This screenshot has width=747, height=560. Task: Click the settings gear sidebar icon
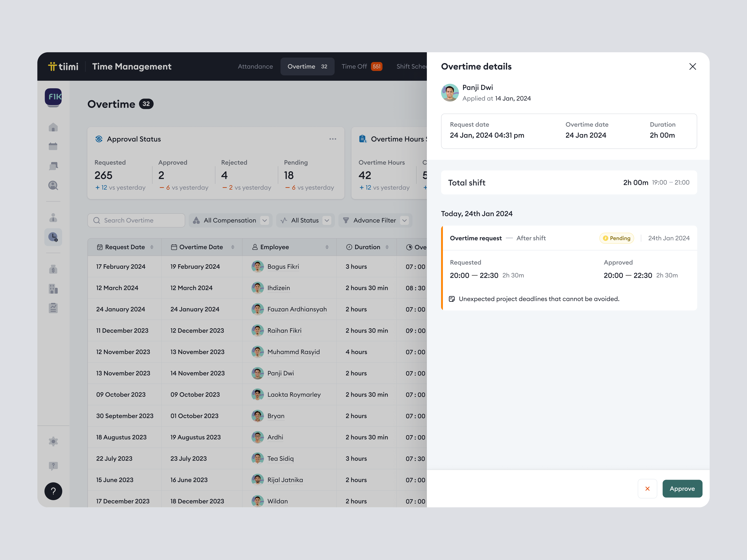53,441
